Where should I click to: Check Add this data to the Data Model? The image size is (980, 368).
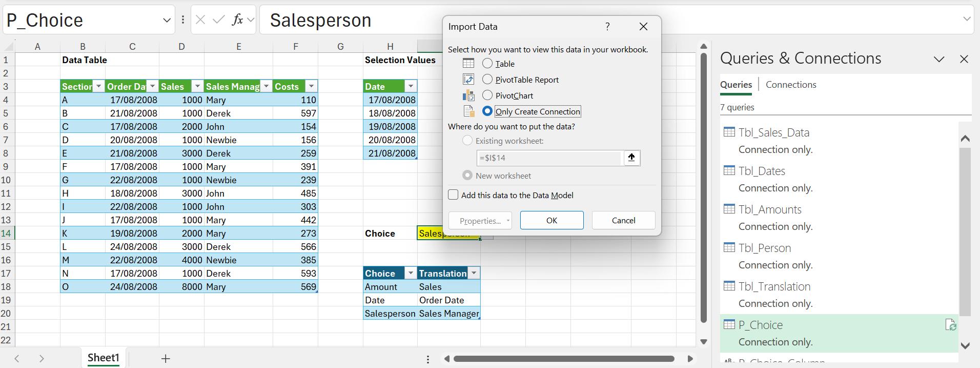[x=453, y=195]
